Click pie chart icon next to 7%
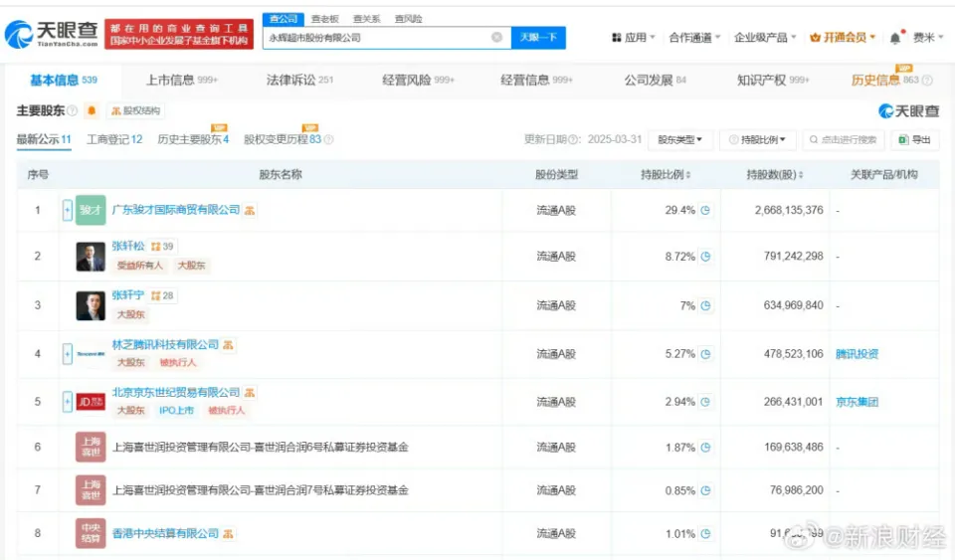Screen dimensions: 955x560 click(705, 305)
